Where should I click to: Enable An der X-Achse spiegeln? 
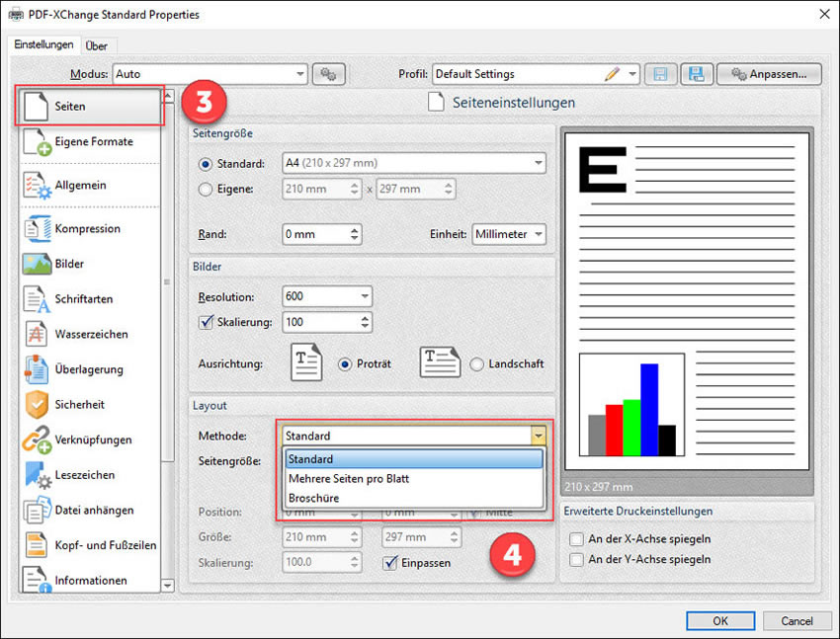tap(576, 539)
